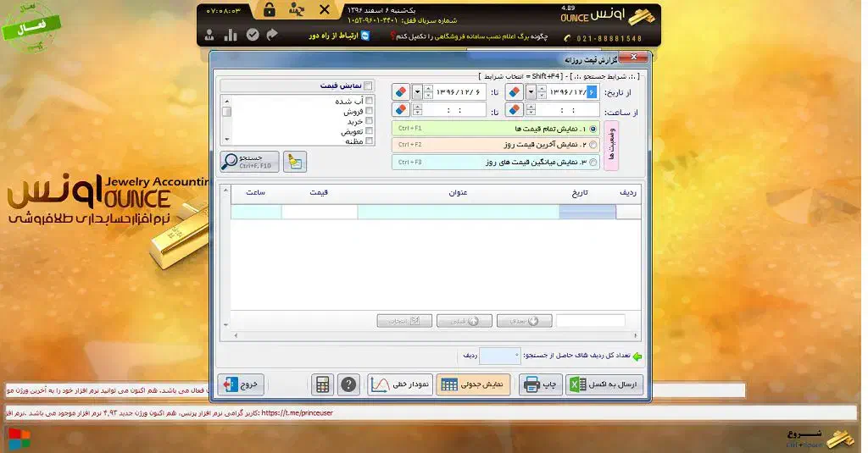Image resolution: width=868 pixels, height=453 pixels.
Task: Click the yellow sales-system setup notice text
Action: [471, 36]
